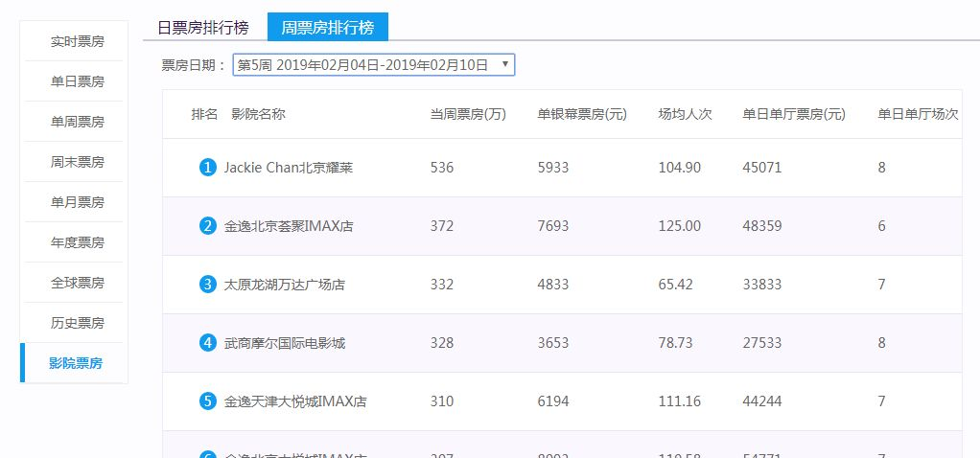Select the 周票房排行榜 tab
The width and height of the screenshot is (980, 458).
coord(328,28)
